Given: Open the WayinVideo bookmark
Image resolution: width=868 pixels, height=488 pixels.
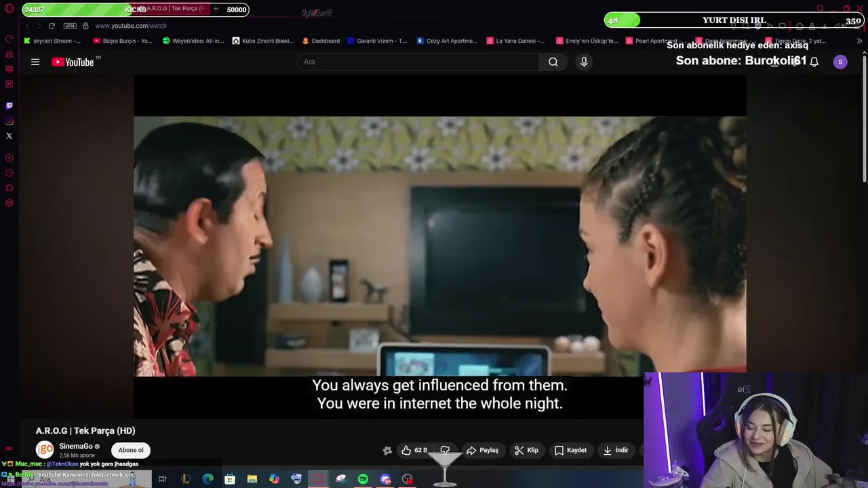Looking at the screenshot, I should click(193, 41).
